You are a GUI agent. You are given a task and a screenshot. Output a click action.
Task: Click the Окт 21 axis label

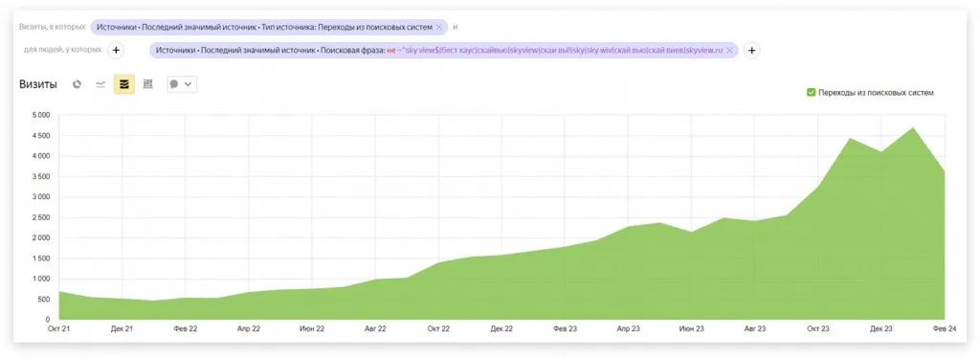point(58,328)
